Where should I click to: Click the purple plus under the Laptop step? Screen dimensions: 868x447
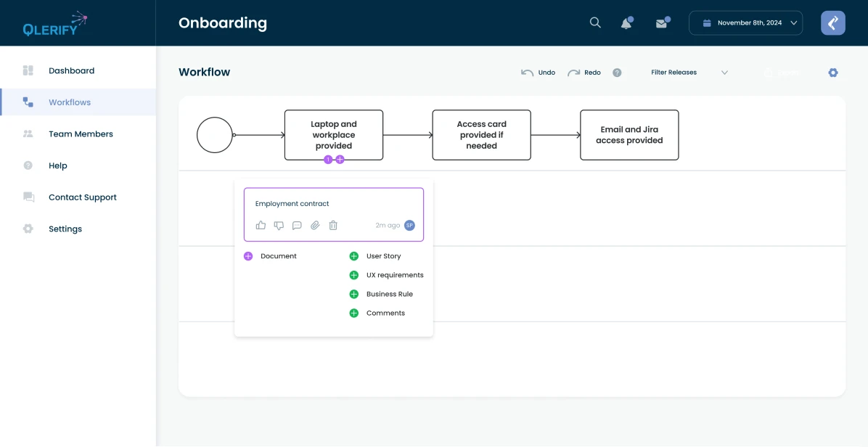pos(340,160)
